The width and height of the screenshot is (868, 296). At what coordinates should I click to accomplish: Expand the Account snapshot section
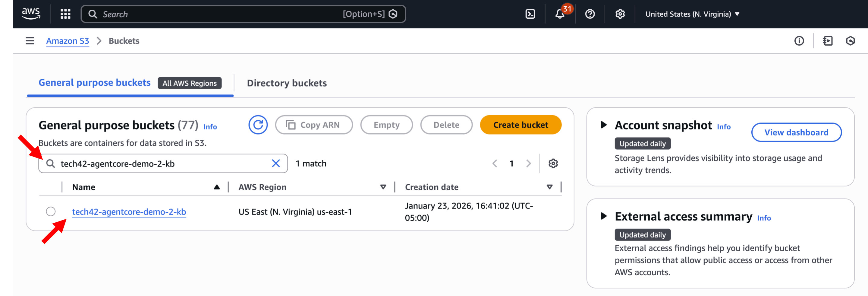click(603, 125)
